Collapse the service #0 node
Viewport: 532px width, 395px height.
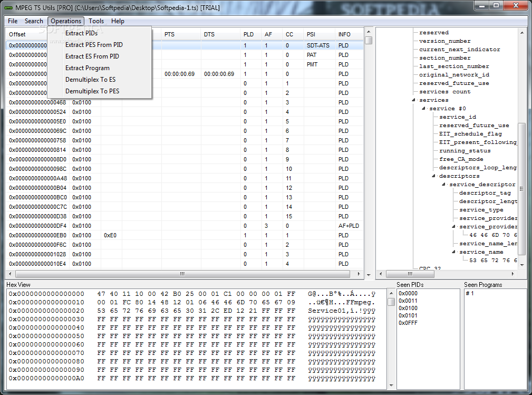(x=423, y=109)
